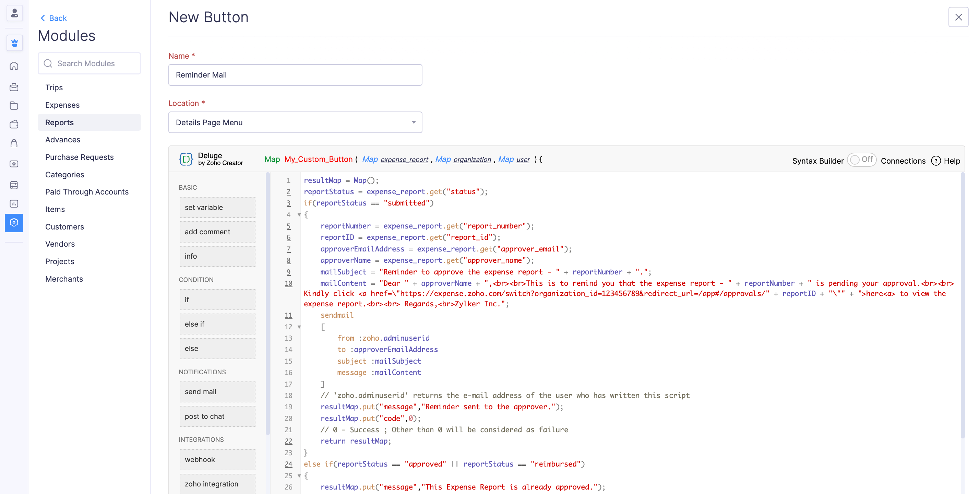Switch to the Expenses module

click(62, 105)
